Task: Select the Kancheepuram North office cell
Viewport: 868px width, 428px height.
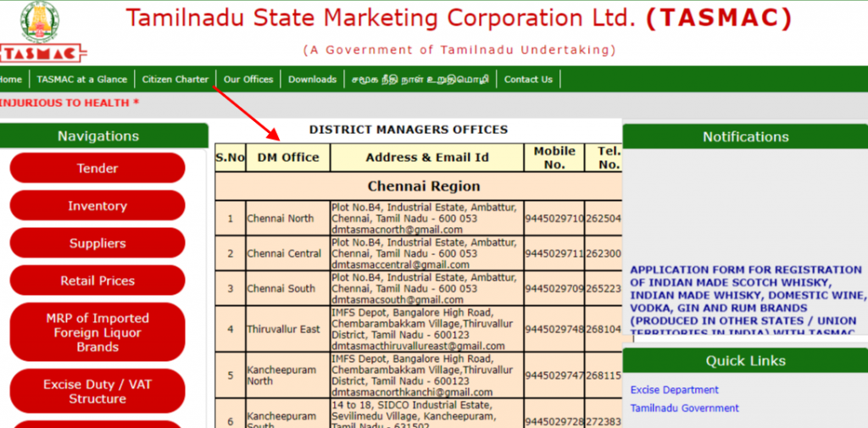Action: click(288, 375)
